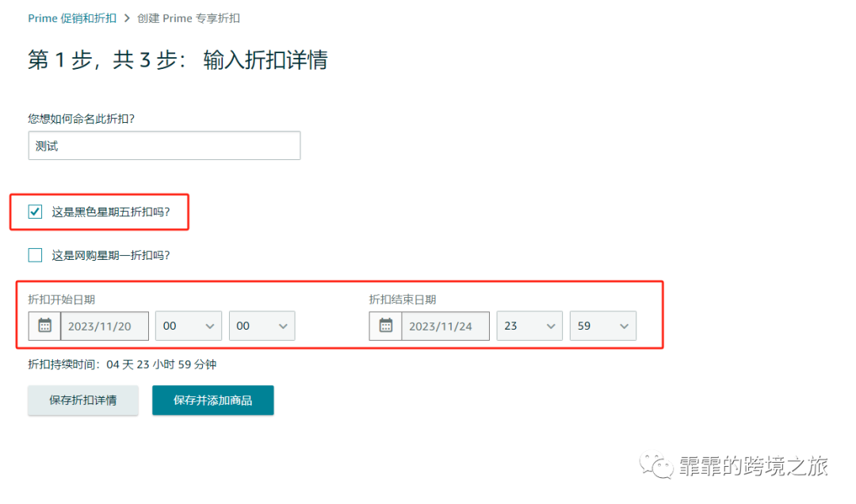Viewport: 856px width, 504px height.
Task: Open the start hour dropdown
Action: pyautogui.click(x=188, y=326)
